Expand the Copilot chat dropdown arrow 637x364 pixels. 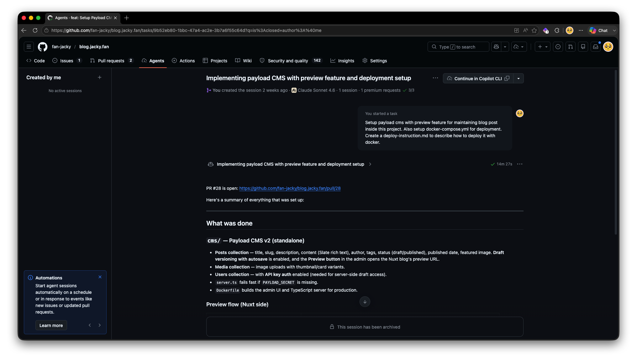click(x=505, y=47)
